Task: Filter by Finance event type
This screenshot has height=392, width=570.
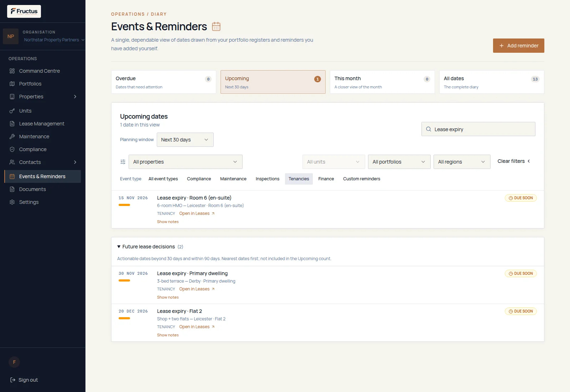Action: click(326, 179)
